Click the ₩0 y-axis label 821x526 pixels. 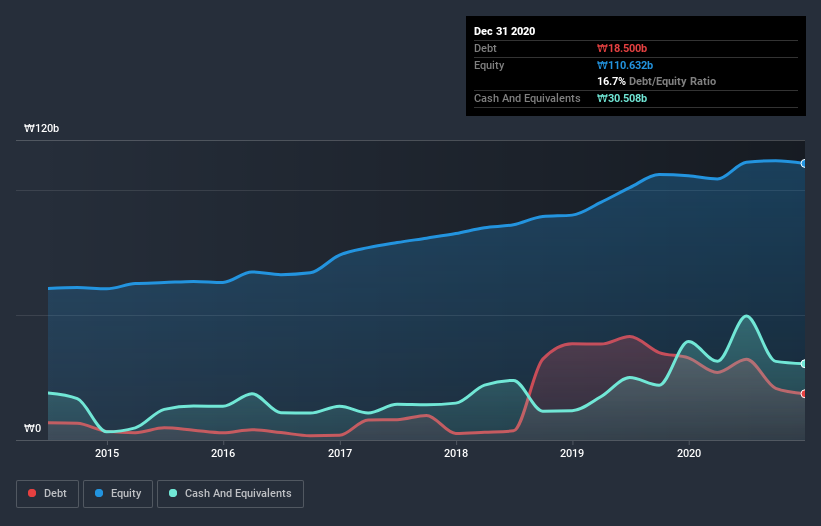click(32, 428)
